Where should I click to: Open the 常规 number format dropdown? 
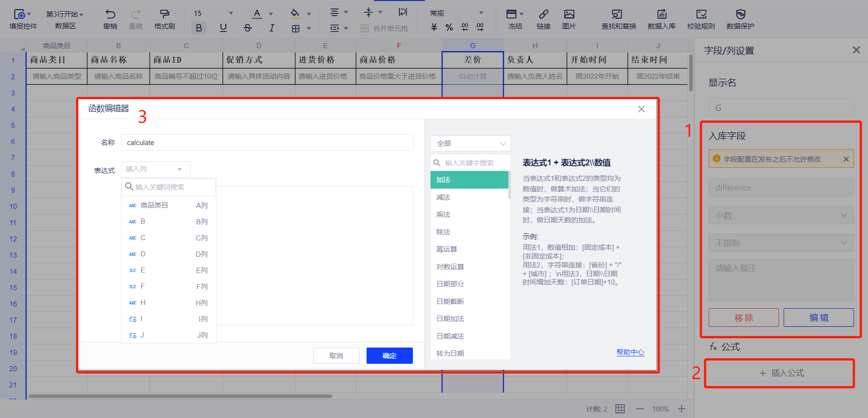coord(456,13)
